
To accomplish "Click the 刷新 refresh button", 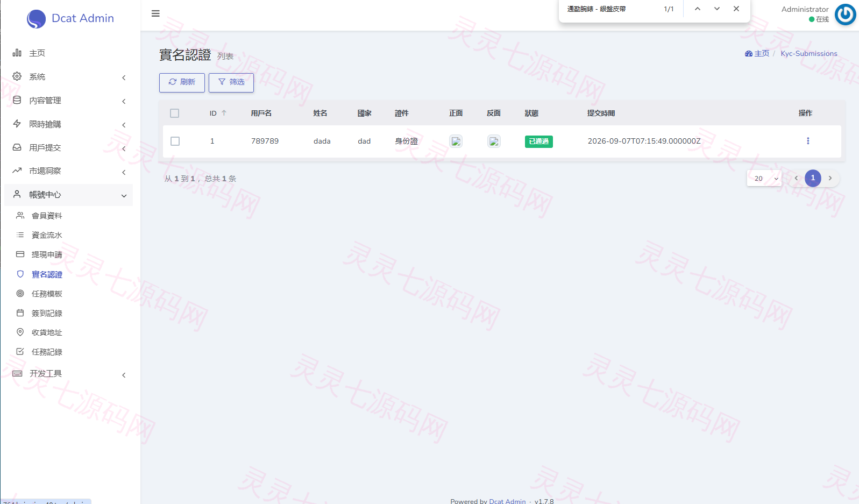I will point(182,82).
